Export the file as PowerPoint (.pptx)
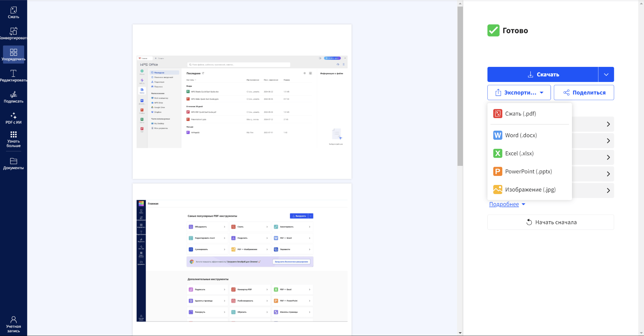The width and height of the screenshot is (644, 336). [530, 171]
